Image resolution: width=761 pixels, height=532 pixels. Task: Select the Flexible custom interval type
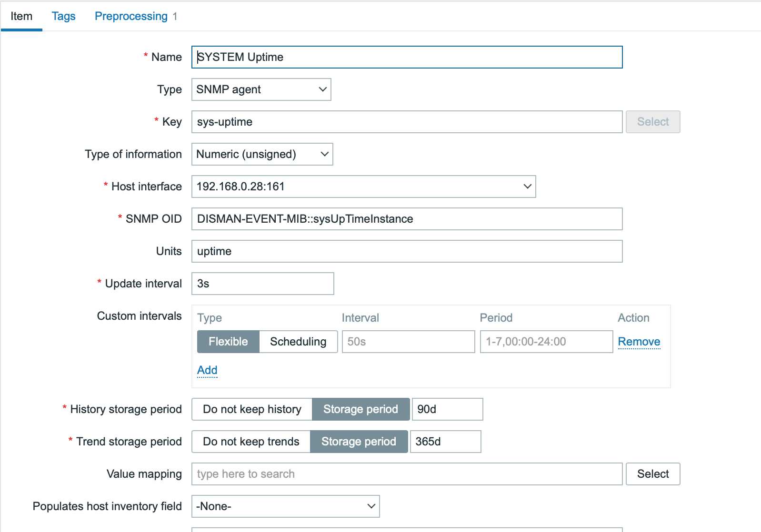[x=228, y=342]
